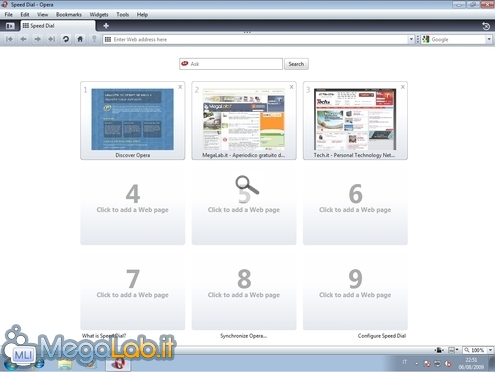495x372 pixels.
Task: Go forward with the forward arrow
Action: click(38, 39)
